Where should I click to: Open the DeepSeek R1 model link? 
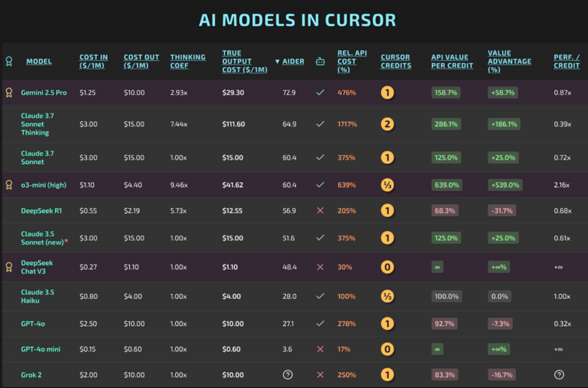click(x=41, y=211)
